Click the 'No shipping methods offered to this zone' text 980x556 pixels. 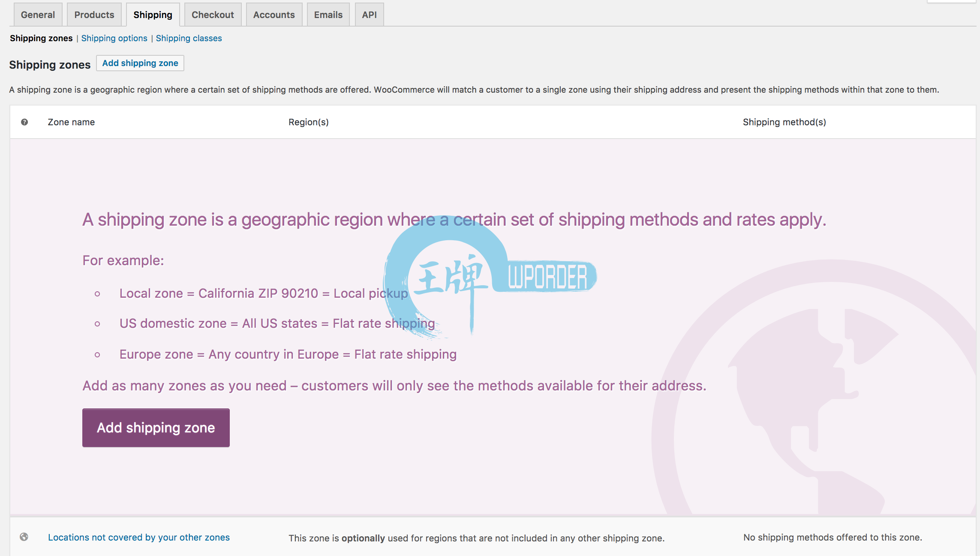833,538
